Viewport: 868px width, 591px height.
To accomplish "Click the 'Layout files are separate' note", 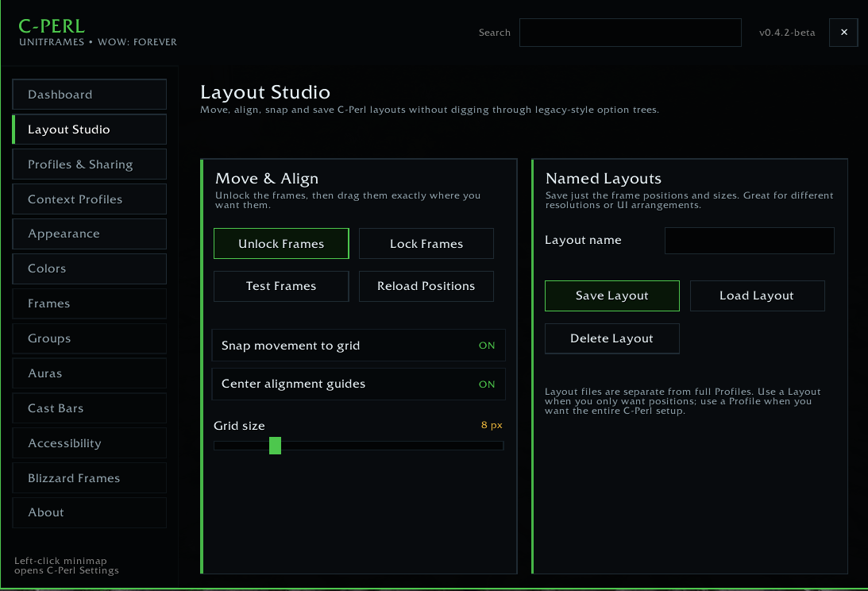I will click(682, 401).
